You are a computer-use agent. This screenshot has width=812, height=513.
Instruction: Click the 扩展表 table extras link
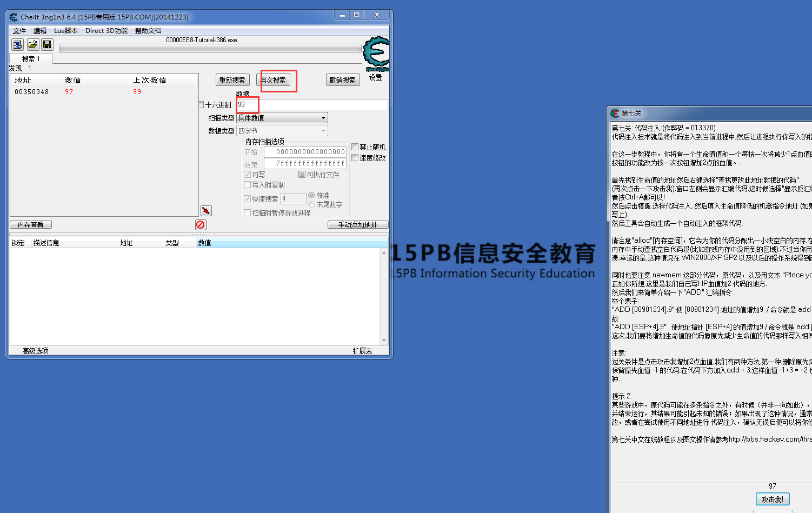click(x=363, y=351)
